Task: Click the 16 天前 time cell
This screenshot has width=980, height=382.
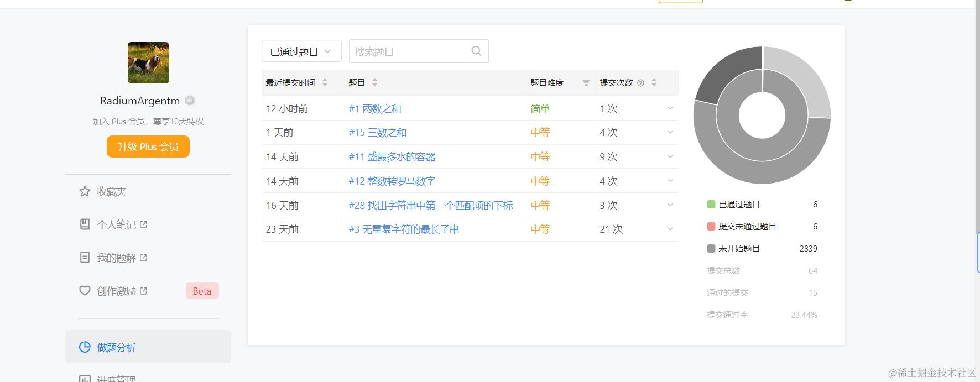Action: coord(282,205)
